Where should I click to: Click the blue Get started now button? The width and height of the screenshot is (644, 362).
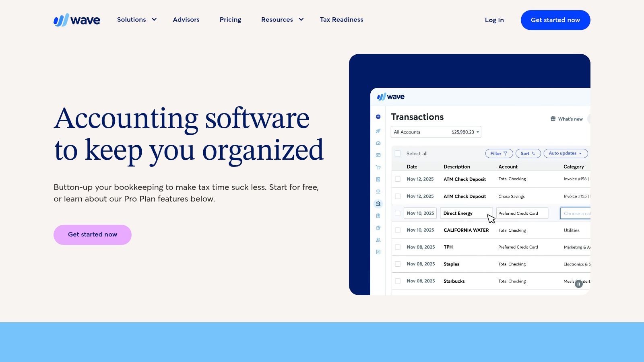[x=555, y=20]
